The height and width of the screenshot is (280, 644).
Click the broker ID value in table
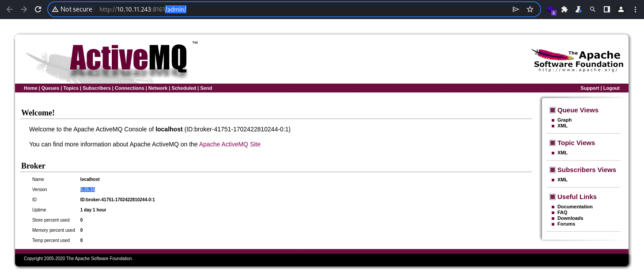click(117, 199)
